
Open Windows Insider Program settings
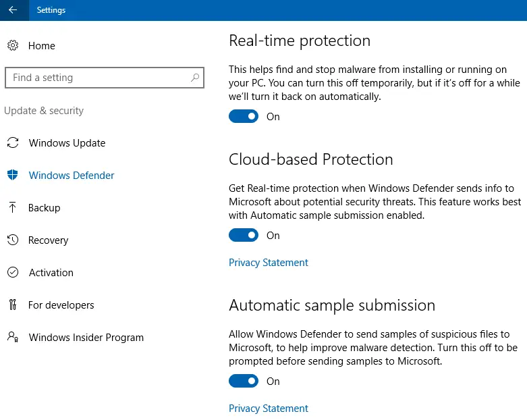(86, 337)
